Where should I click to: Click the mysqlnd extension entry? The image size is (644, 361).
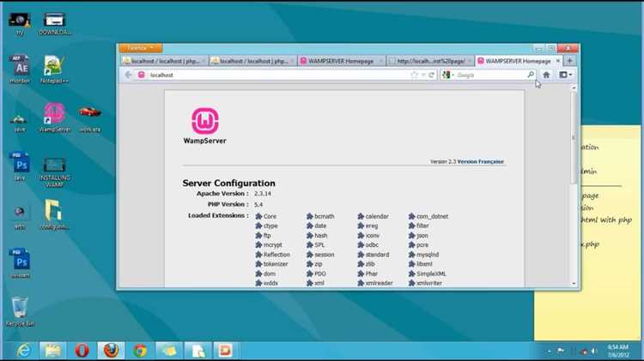423,255
